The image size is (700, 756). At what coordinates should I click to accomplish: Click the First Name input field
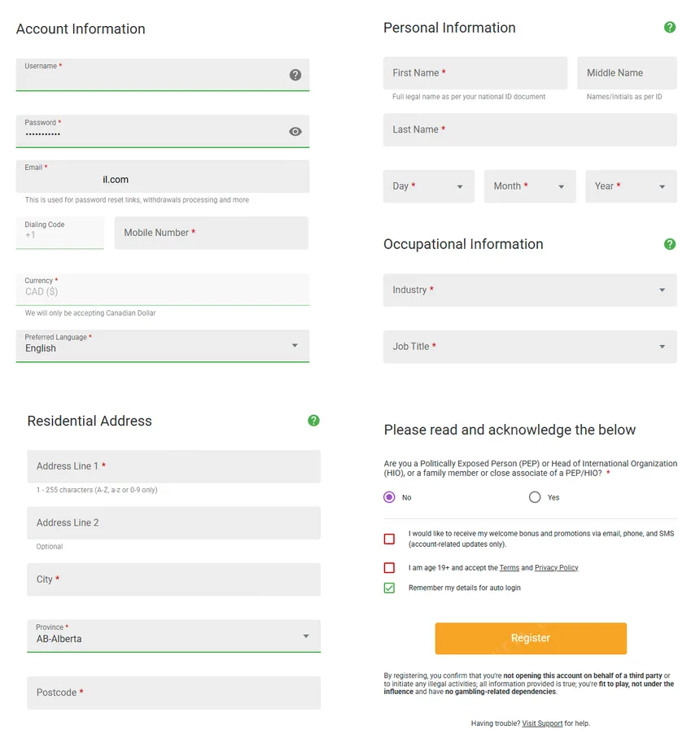tap(475, 72)
